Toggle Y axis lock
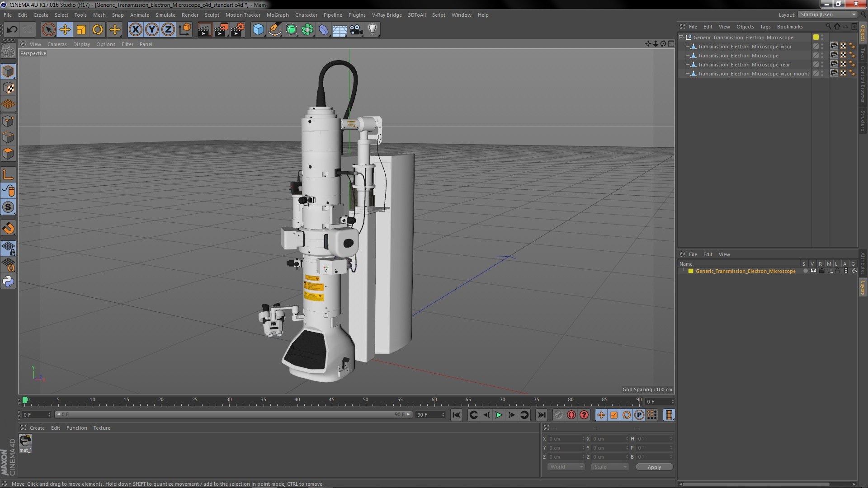Viewport: 868px width, 488px height. [x=152, y=30]
